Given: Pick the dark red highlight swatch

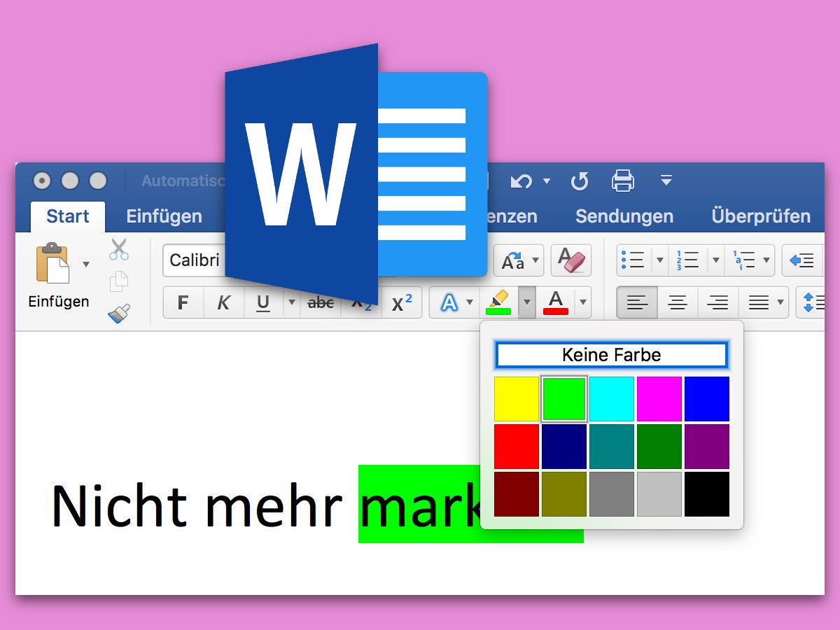Looking at the screenshot, I should [x=517, y=494].
